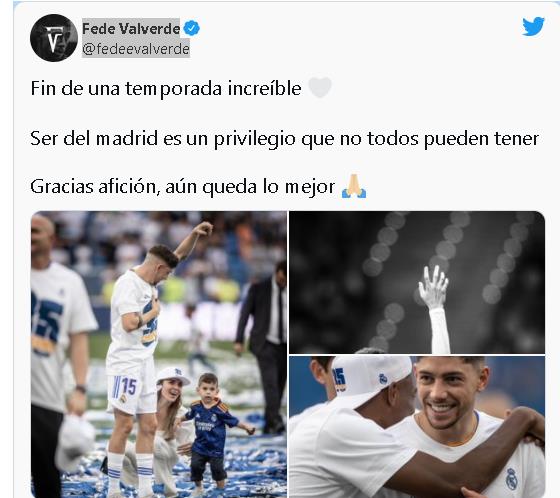Click the man in the dark suit
Image resolution: width=560 pixels, height=498 pixels.
tap(264, 346)
